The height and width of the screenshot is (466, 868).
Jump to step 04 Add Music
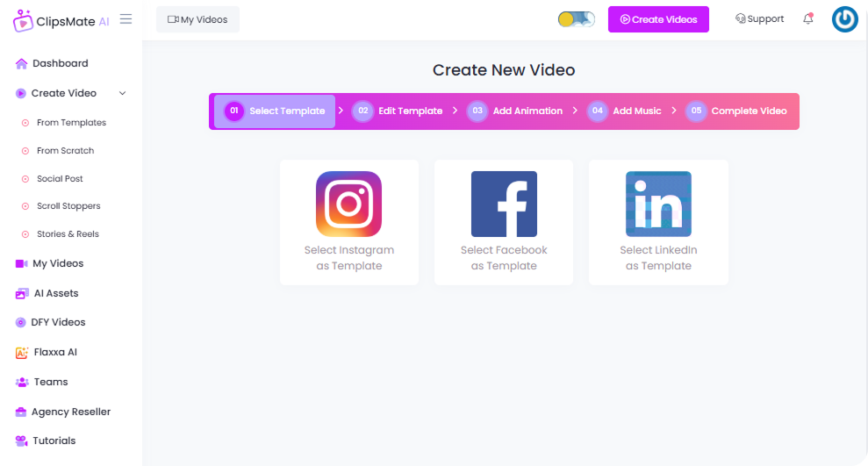tap(625, 111)
